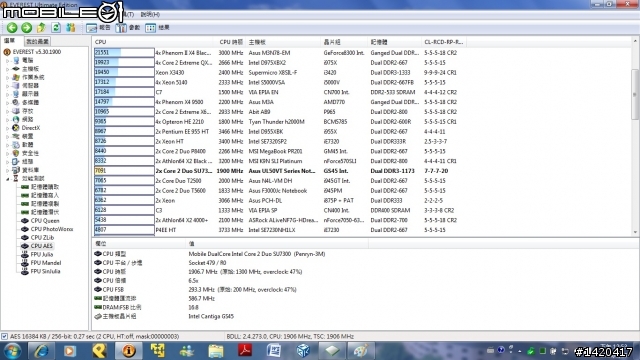Click the 作業系統 operating system tree icon

click(x=16, y=77)
